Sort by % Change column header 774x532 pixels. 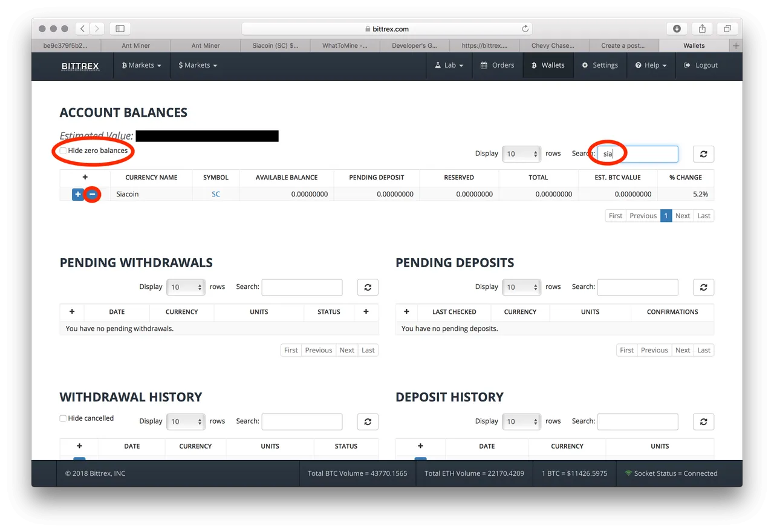(x=686, y=178)
